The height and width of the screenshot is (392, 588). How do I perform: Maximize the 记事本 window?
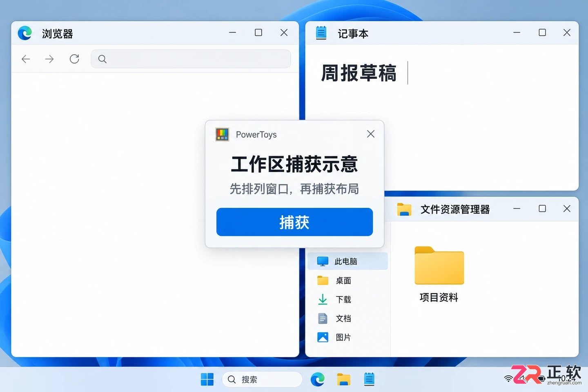pyautogui.click(x=542, y=32)
